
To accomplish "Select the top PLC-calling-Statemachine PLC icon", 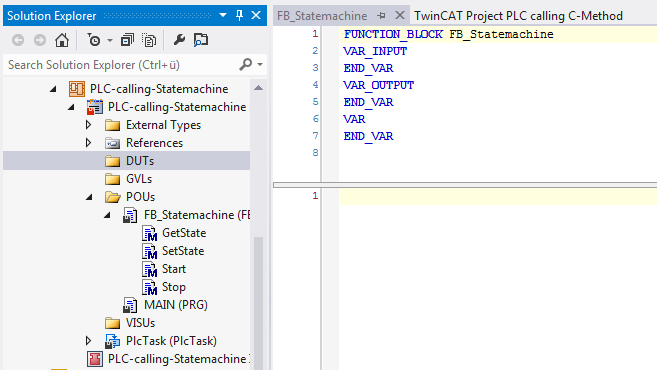I will tap(77, 89).
